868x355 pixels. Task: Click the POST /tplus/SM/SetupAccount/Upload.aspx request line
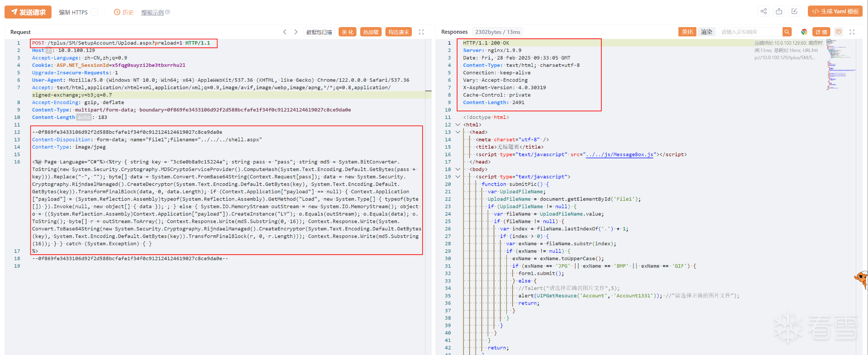(x=121, y=43)
